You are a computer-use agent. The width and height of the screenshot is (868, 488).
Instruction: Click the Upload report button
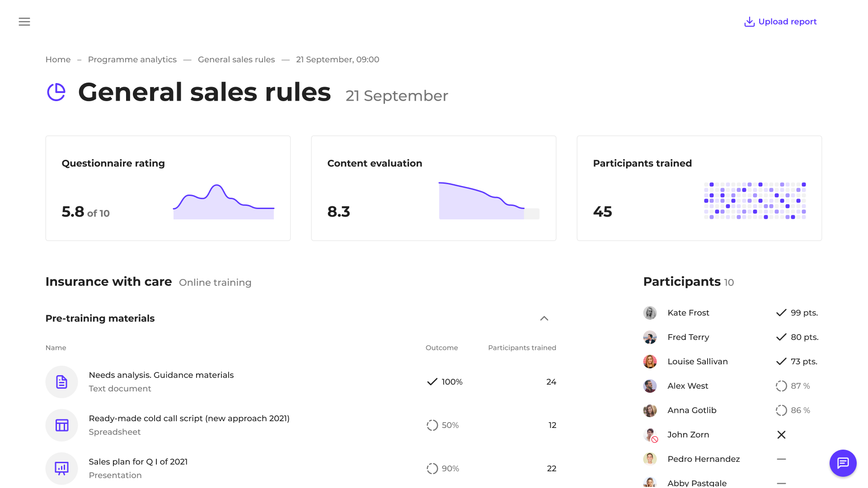780,22
